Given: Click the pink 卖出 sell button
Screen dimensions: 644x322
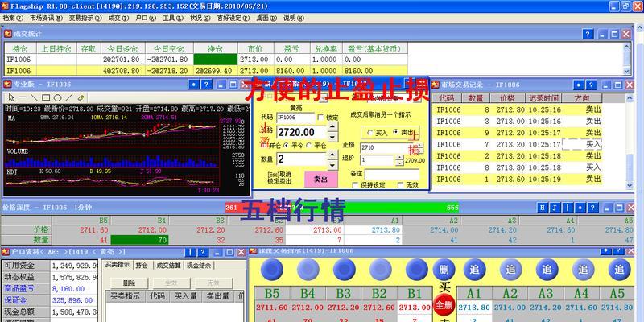Looking at the screenshot, I should pos(321,180).
